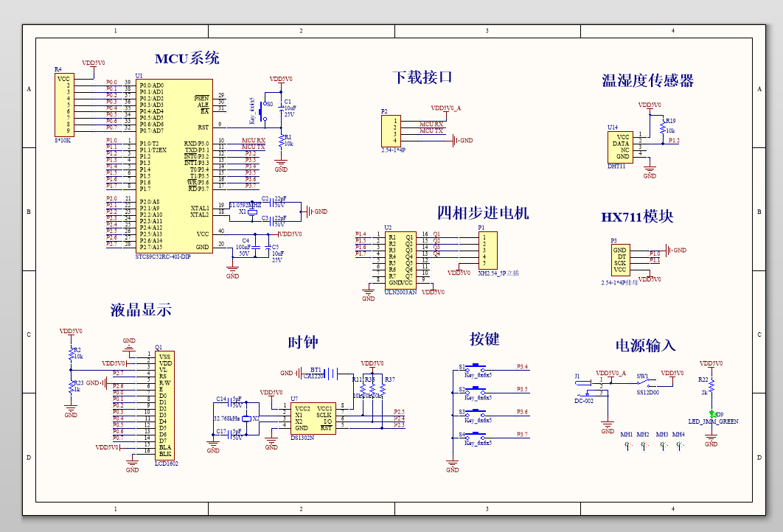This screenshot has width=783, height=532.
Task: Select the D9 green LED symbol
Action: pos(713,414)
